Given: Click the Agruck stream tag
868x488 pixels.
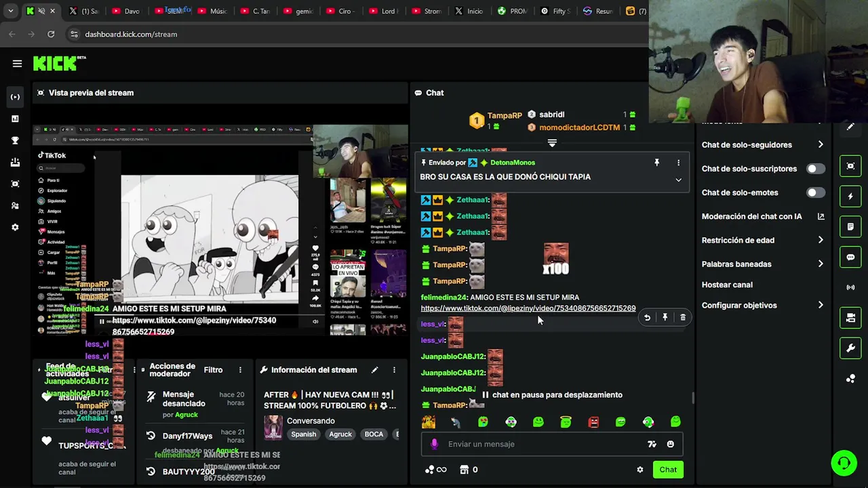Looking at the screenshot, I should 340,434.
